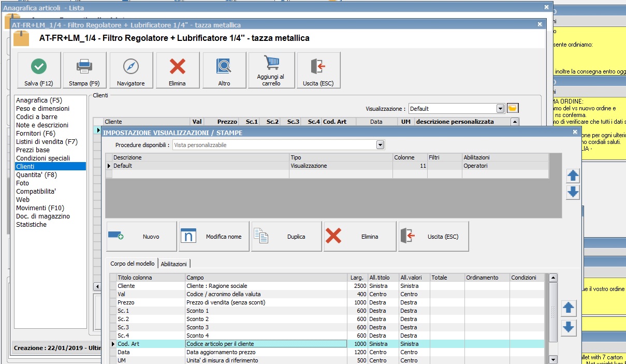Click Modifica nome rename button
The image size is (626, 364).
click(214, 237)
